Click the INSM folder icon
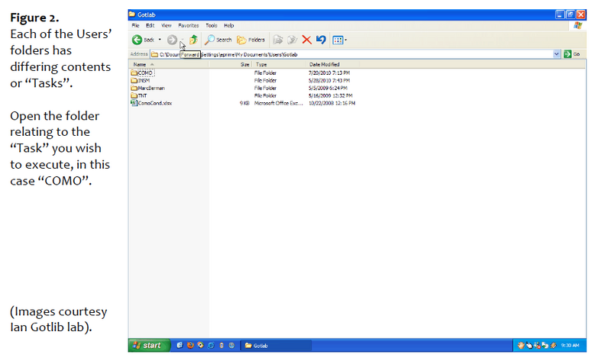Image resolution: width=611 pixels, height=364 pixels. coord(134,81)
